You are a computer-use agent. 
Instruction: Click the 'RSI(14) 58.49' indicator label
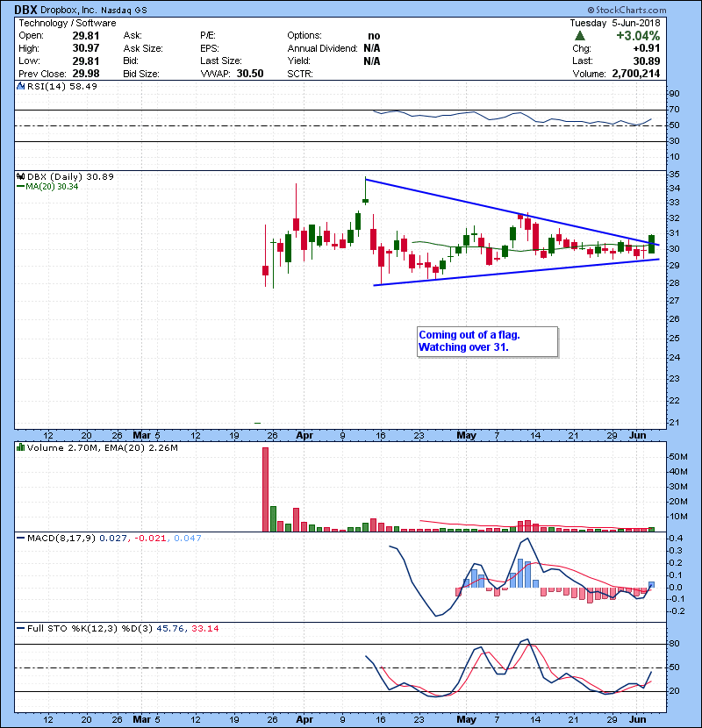tap(61, 86)
